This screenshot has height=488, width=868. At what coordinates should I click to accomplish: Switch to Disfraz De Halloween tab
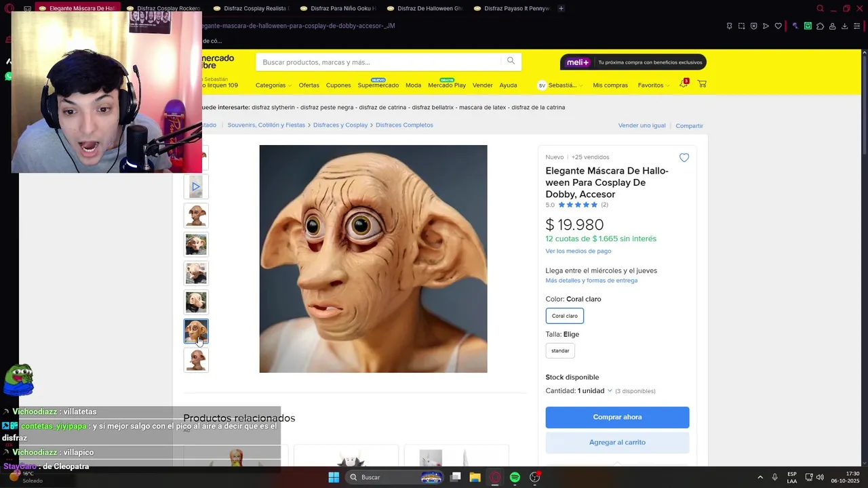click(x=424, y=8)
